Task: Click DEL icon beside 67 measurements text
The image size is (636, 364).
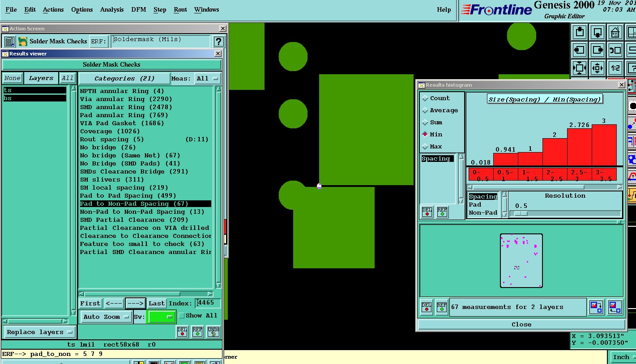Action: [x=427, y=307]
